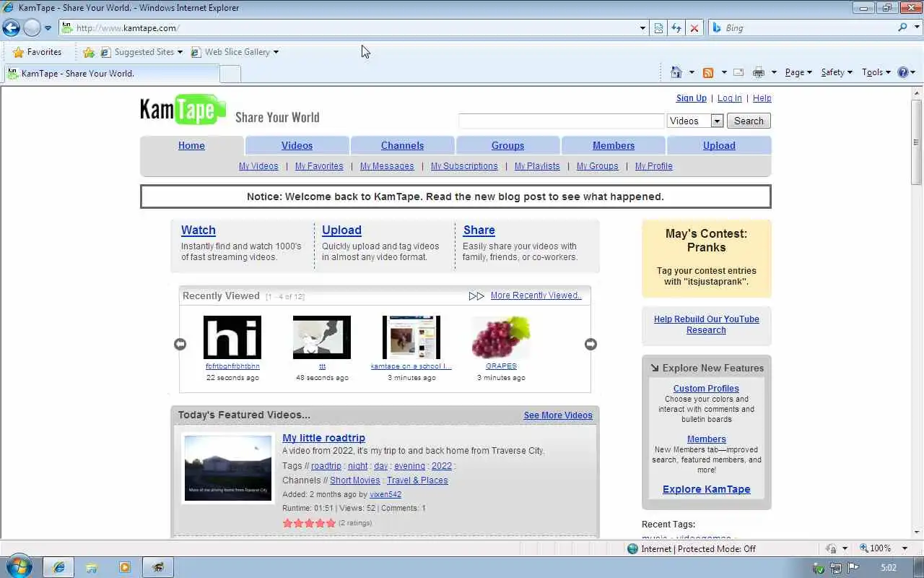Viewport: 924px width, 578px height.
Task: Open Windows Media Player from the taskbar
Action: (x=124, y=567)
